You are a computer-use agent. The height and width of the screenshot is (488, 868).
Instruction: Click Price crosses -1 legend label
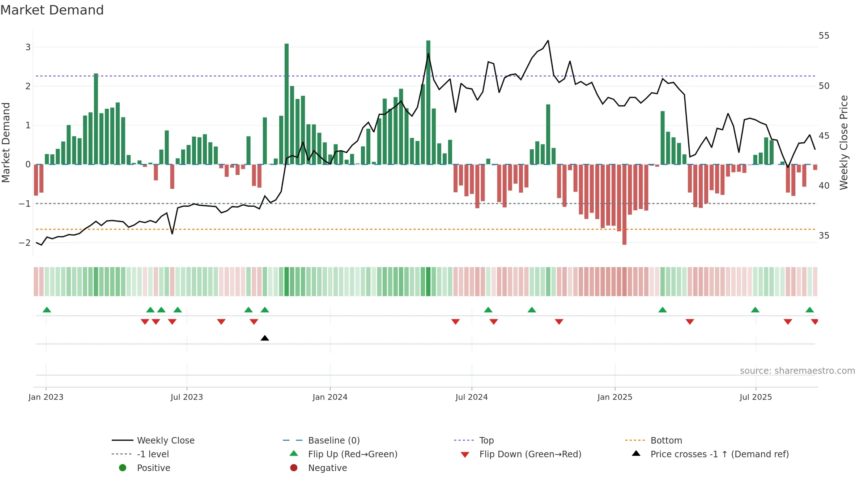coord(720,454)
